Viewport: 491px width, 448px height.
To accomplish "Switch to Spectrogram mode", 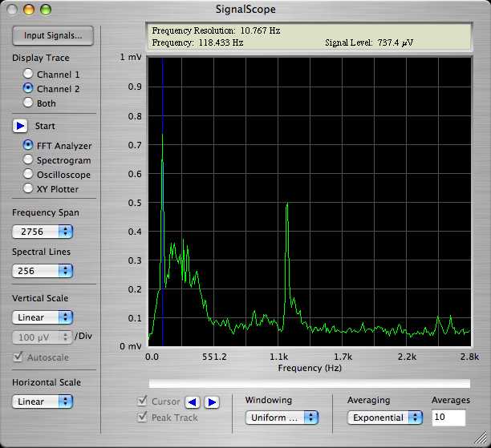I will [29, 160].
